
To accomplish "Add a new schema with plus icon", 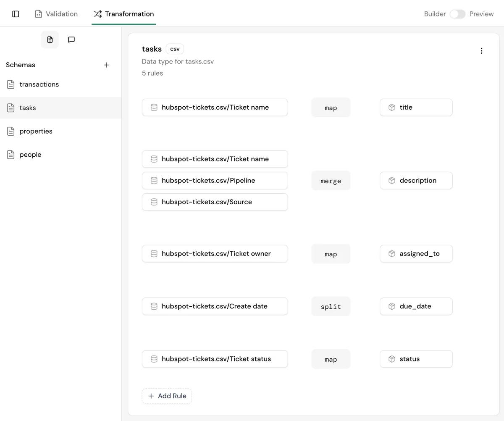I will click(107, 65).
